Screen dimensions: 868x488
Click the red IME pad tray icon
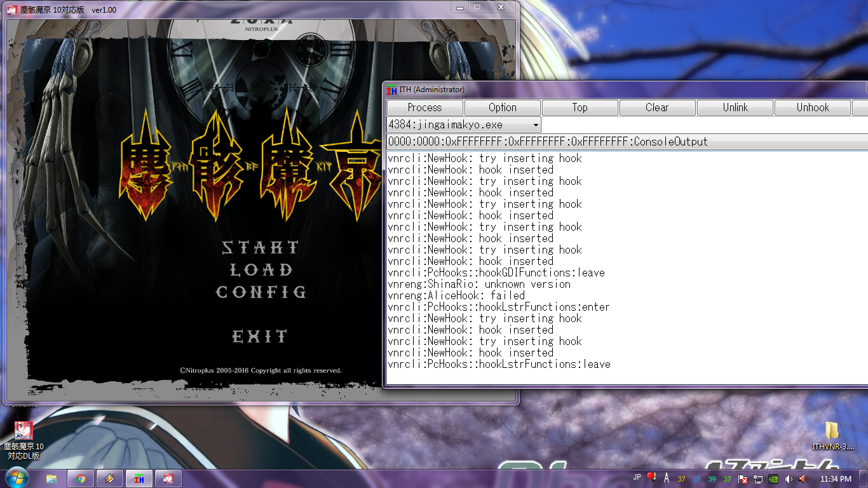(x=651, y=477)
